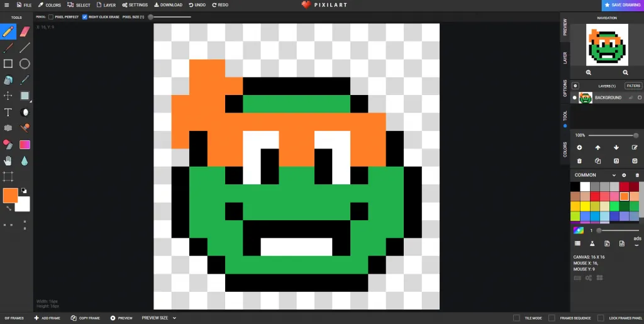Toggle Background layer lock box
The height and width of the screenshot is (324, 644).
640,98
